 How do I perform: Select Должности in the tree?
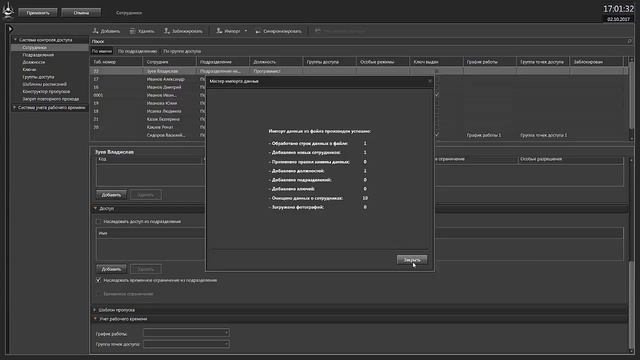point(33,62)
